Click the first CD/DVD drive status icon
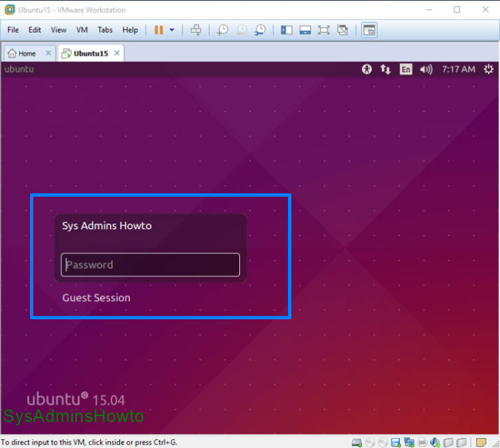The width and height of the screenshot is (500, 448). [370, 442]
